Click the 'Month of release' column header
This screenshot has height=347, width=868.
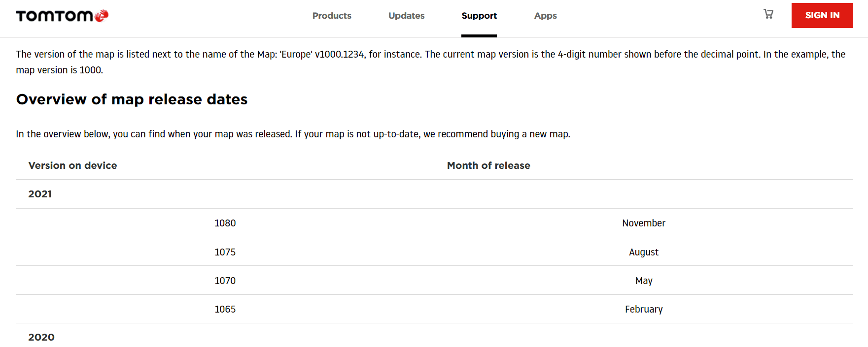(488, 166)
